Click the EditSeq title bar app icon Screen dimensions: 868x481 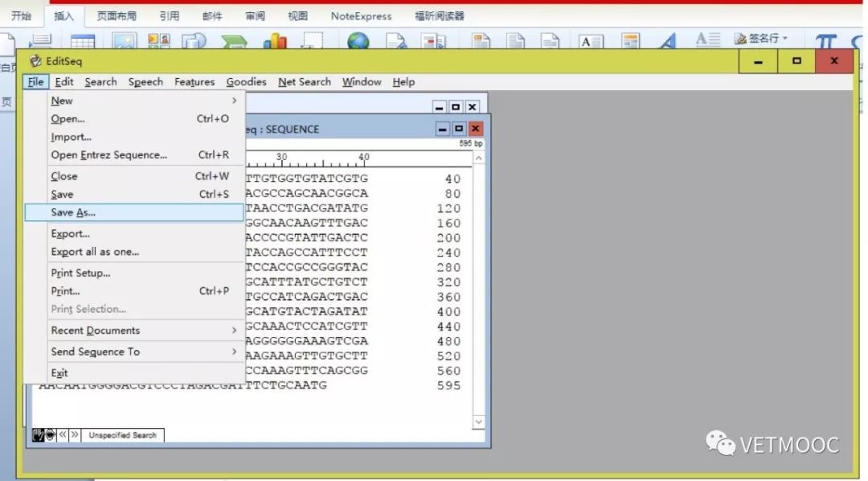(36, 61)
